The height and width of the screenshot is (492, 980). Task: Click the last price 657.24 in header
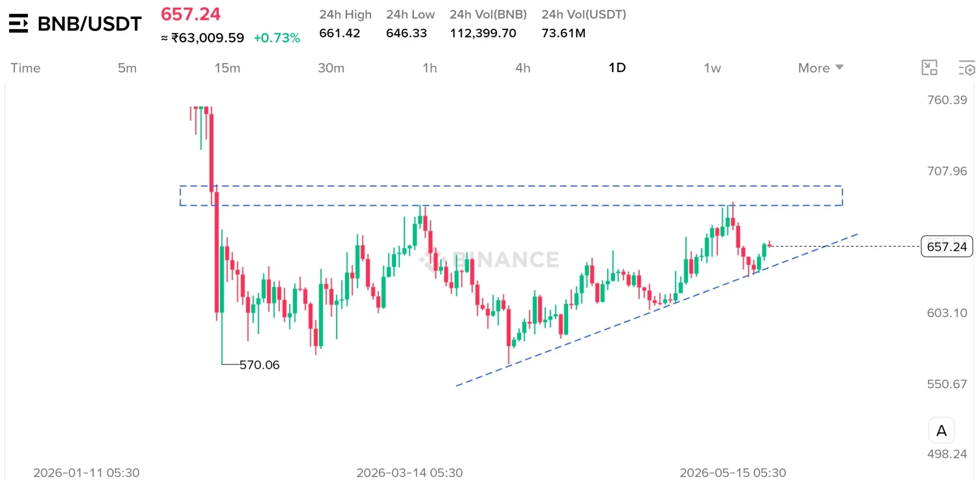coord(191,14)
